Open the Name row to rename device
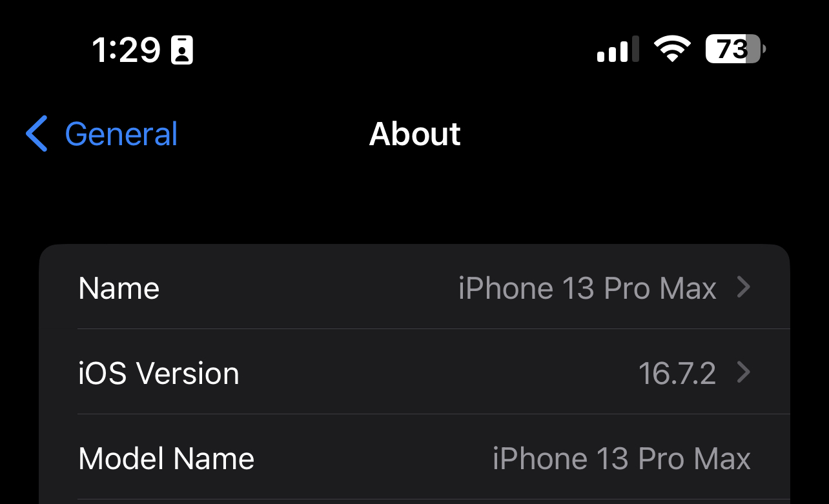Viewport: 829px width, 504px height. pyautogui.click(x=414, y=287)
